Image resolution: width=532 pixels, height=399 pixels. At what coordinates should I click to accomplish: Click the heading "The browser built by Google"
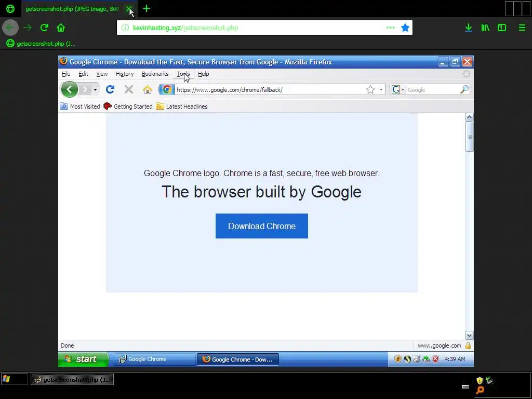pos(262,192)
